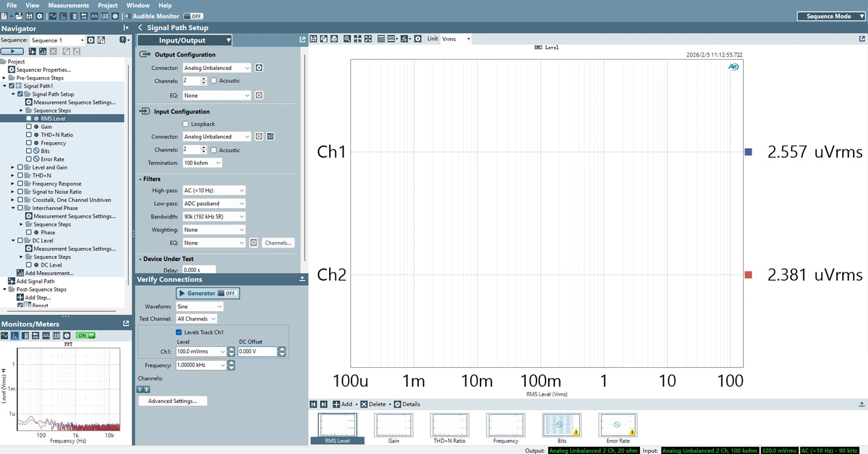Open graph properties gear in graph toolbar
The height and width of the screenshot is (454, 868).
[x=418, y=39]
